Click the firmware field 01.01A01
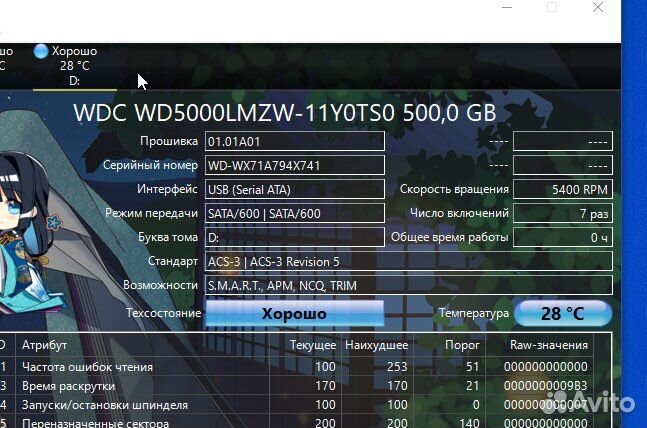Screen dimensions: 647x428 click(x=295, y=142)
